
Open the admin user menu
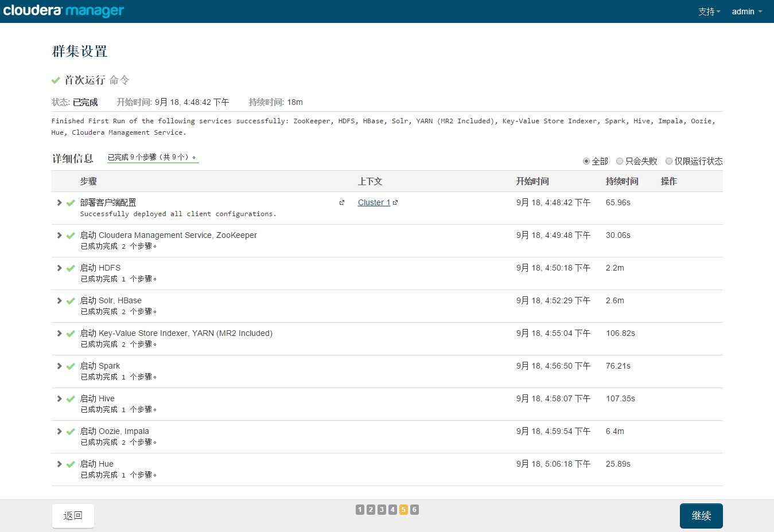point(747,11)
